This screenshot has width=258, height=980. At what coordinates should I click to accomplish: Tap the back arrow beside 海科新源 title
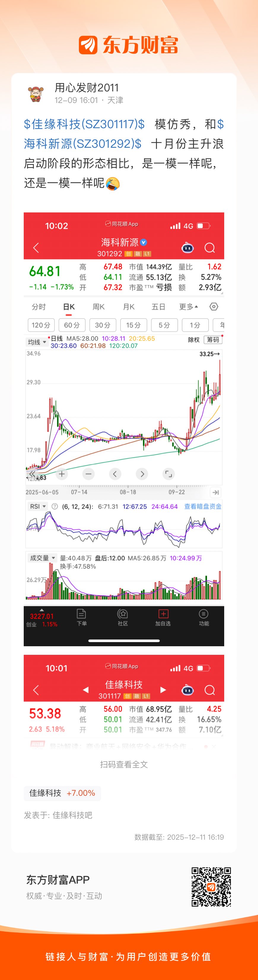coord(36,248)
